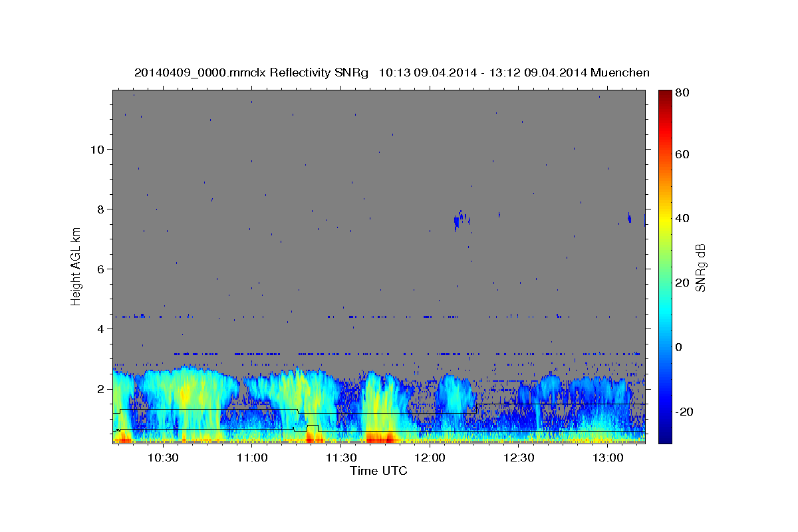Click the dark blue bottom of colorbar
The width and height of the screenshot is (798, 532).
[x=665, y=436]
